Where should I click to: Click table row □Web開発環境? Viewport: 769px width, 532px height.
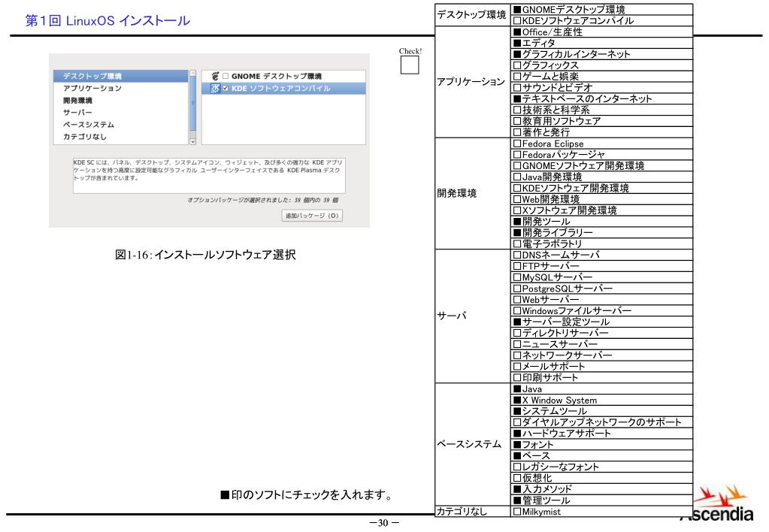(x=602, y=199)
